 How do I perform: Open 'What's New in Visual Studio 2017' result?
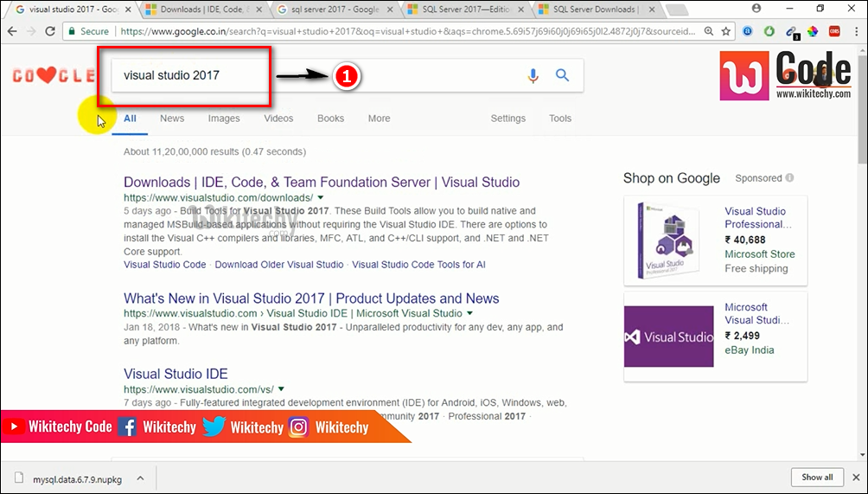[x=311, y=298]
